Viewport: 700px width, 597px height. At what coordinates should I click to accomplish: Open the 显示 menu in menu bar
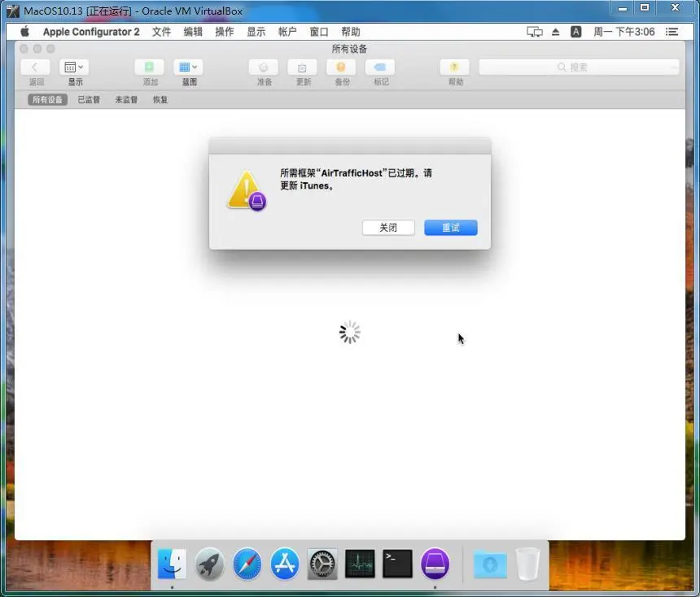coord(256,32)
